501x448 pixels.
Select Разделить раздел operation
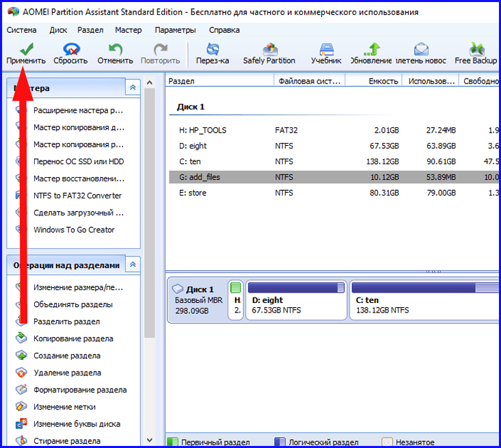pyautogui.click(x=67, y=321)
